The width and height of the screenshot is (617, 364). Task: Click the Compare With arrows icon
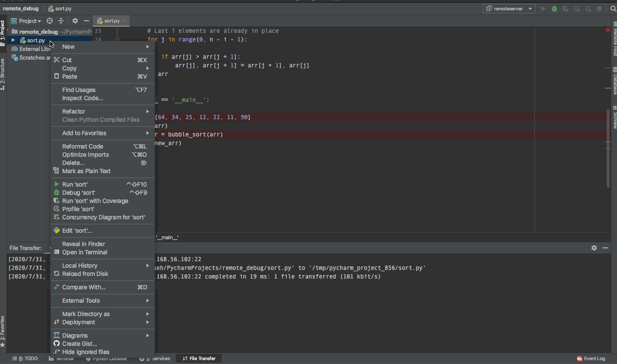[x=57, y=287]
